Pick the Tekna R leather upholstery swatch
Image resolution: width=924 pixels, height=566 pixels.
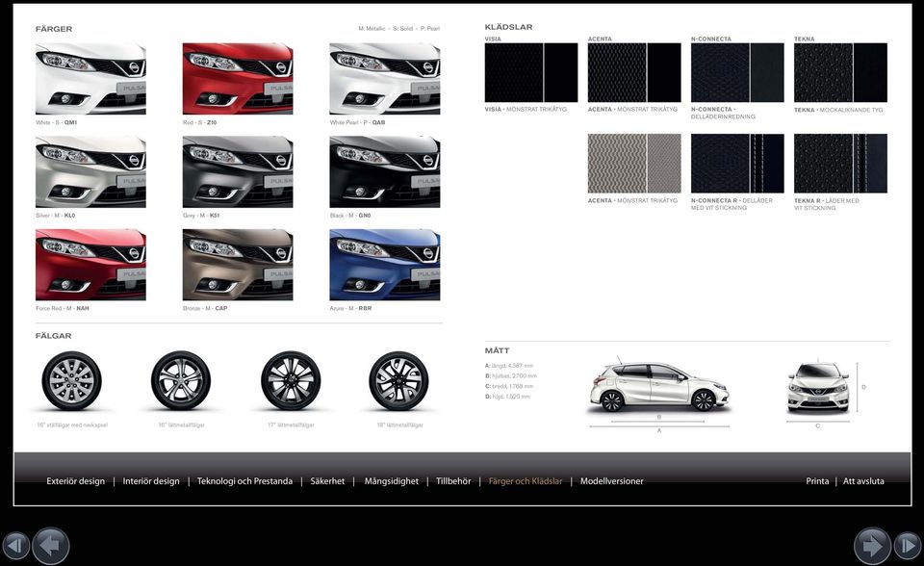[x=840, y=164]
